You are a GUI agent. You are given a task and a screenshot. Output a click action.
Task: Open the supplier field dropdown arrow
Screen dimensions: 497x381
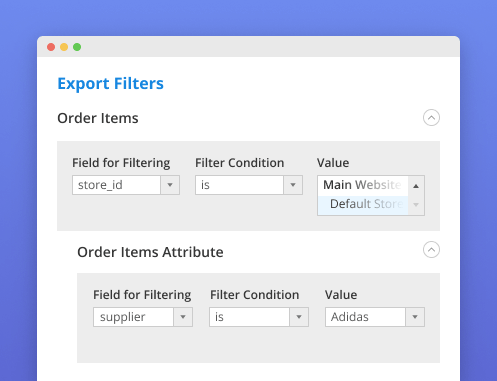[183, 317]
